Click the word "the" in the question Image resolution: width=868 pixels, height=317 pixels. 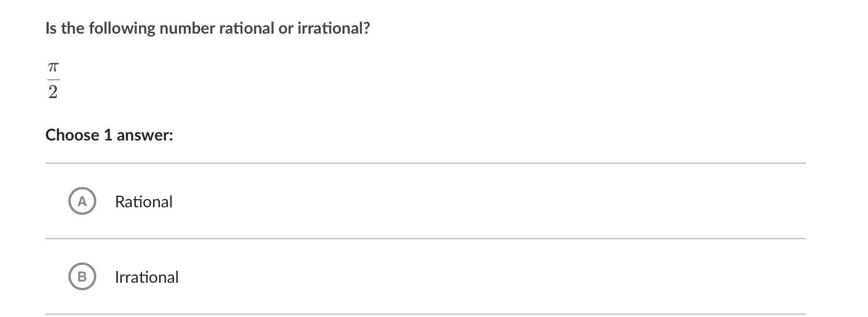(x=72, y=28)
